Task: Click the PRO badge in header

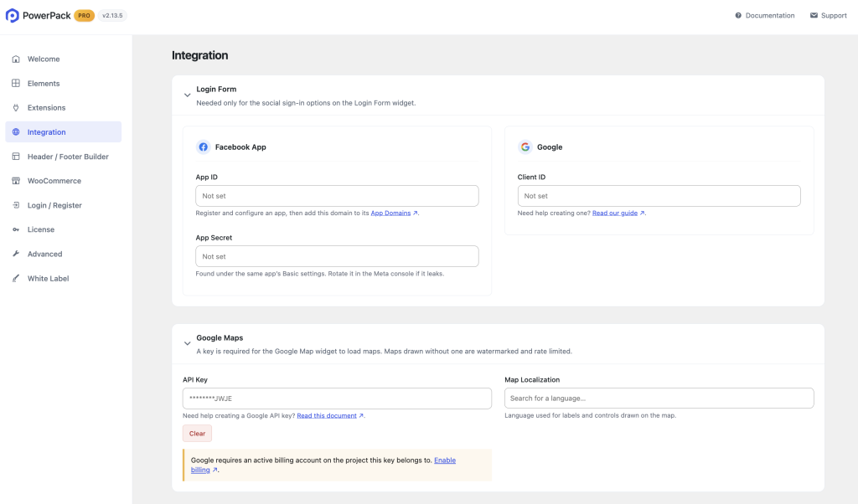Action: click(x=85, y=15)
